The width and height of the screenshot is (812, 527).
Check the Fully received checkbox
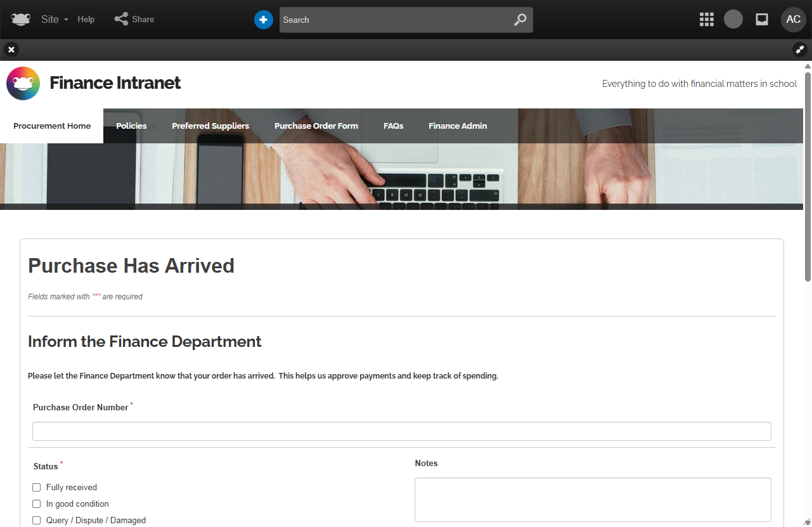pyautogui.click(x=37, y=488)
